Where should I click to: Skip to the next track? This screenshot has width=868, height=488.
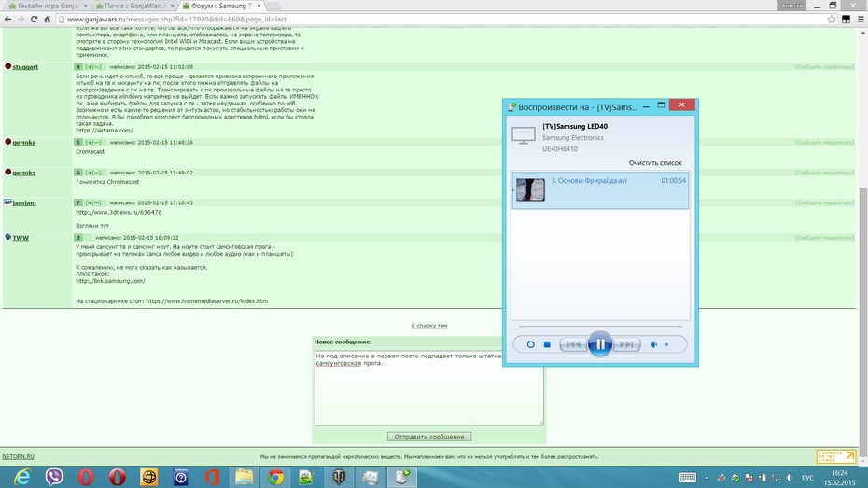point(626,344)
